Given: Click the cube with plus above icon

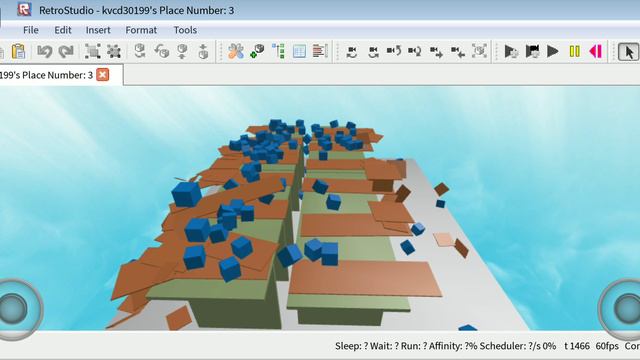Looking at the screenshot, I should (x=203, y=51).
